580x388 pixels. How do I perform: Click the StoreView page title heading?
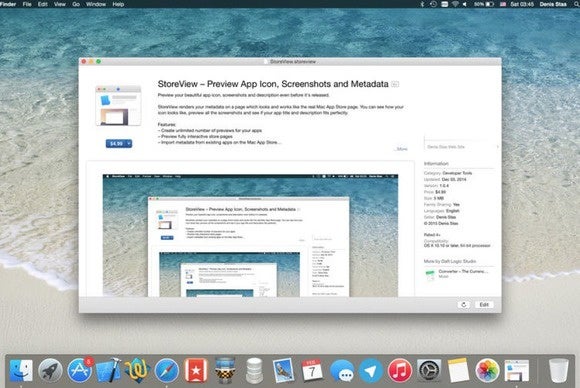273,84
